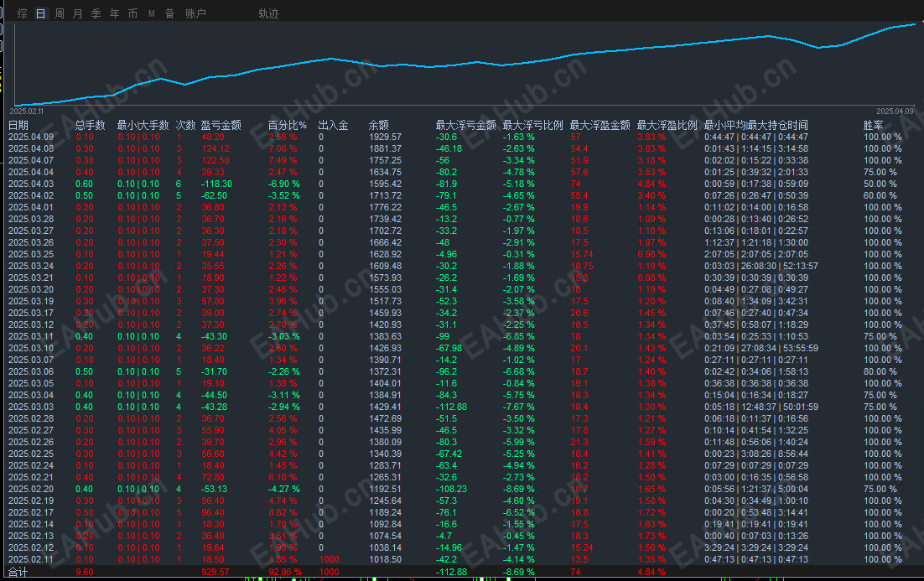924x581 pixels.
Task: Select the 2025.02.11 date row
Action: click(x=31, y=559)
